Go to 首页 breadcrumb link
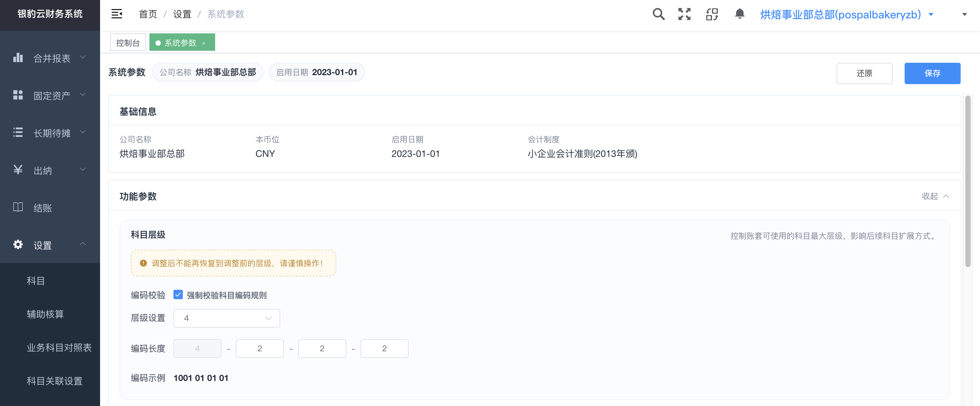Viewport: 980px width, 406px height. coord(148,14)
